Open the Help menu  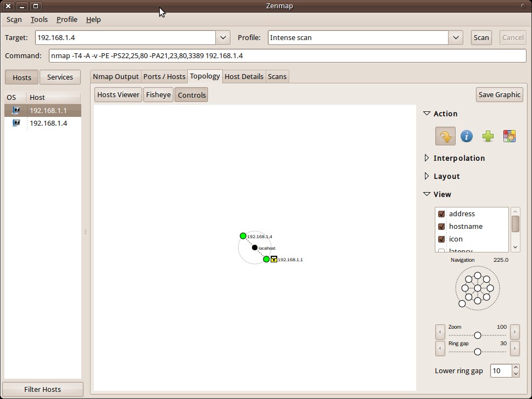click(x=93, y=20)
